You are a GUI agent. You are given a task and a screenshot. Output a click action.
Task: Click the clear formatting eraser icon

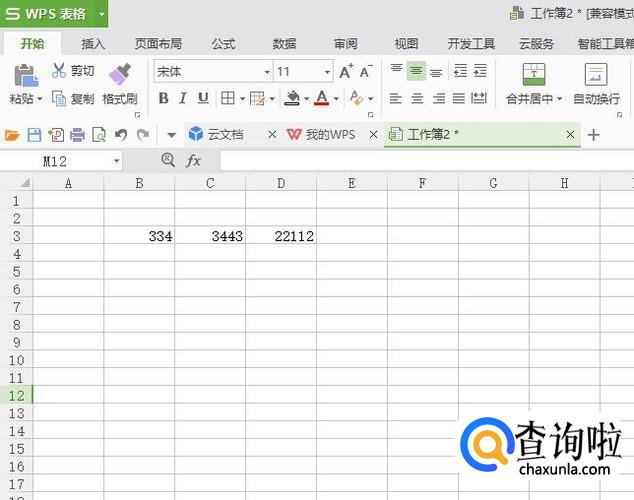click(x=356, y=98)
